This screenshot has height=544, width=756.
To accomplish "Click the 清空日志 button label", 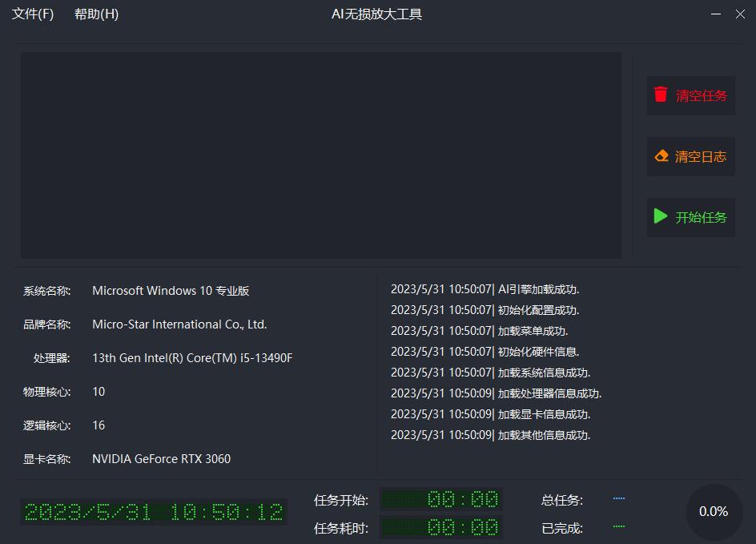I will pos(701,156).
